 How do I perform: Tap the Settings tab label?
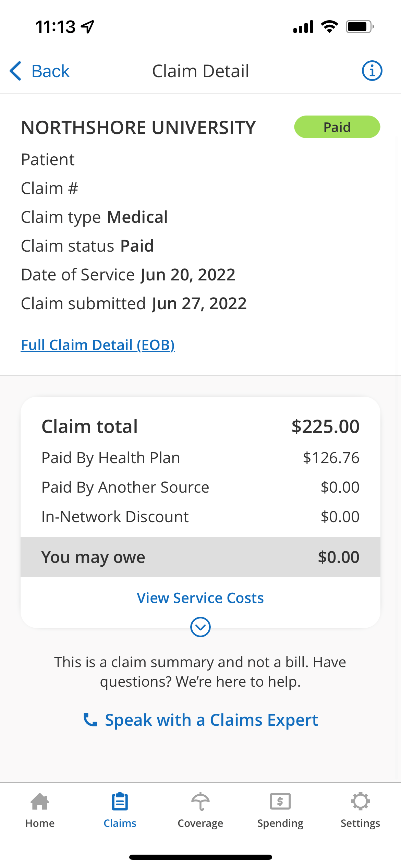coord(360,823)
